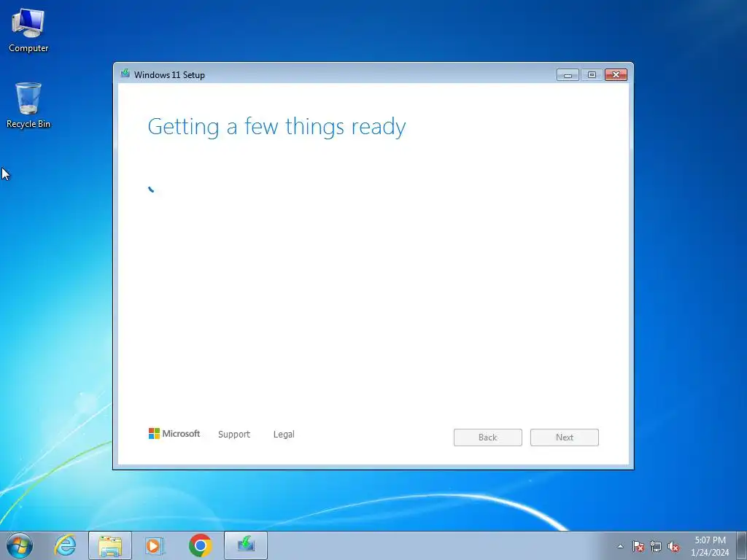
Task: Select the Recycle Bin desktop icon
Action: (x=28, y=105)
